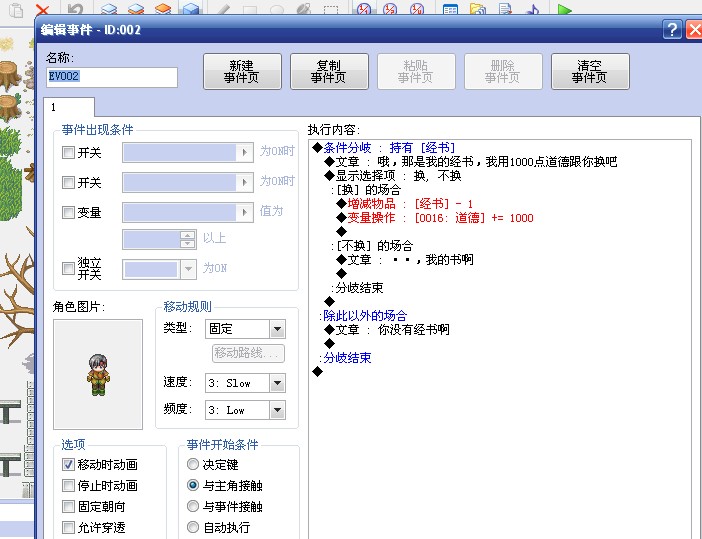
Task: Set map zoom to 1/4 scale icon
Action: click(x=417, y=9)
